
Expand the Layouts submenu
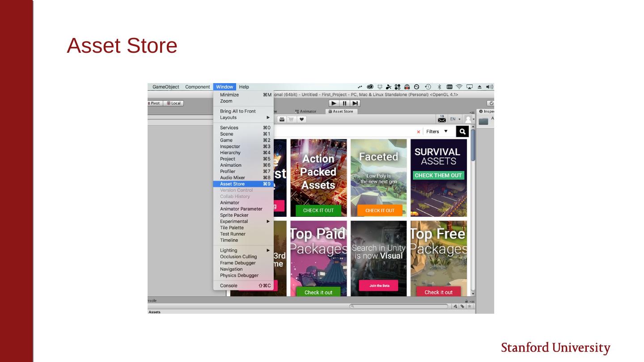(243, 118)
